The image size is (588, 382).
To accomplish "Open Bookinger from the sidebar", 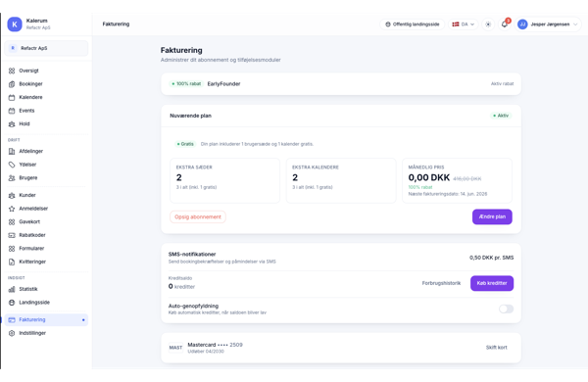I will coord(46,84).
